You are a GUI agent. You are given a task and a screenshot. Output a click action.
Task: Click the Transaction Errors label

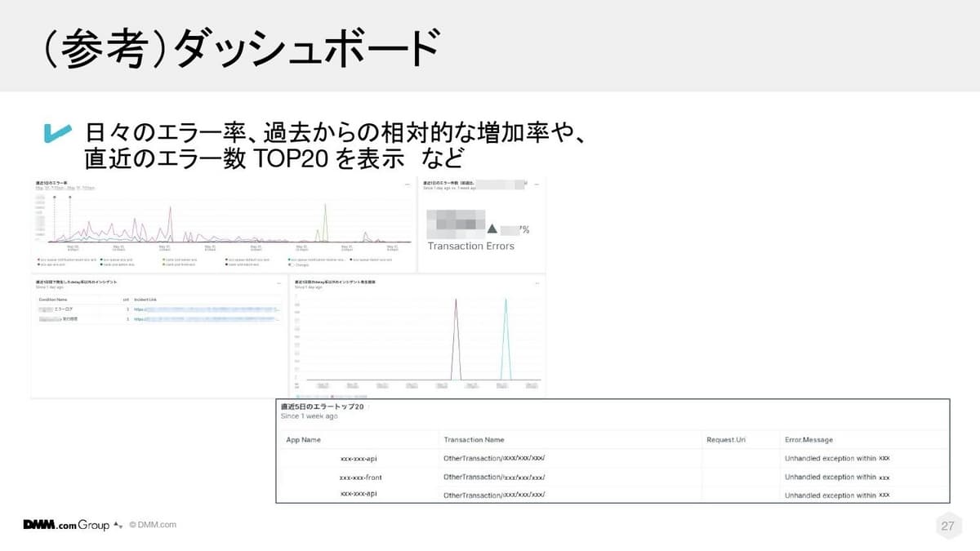[x=471, y=246]
